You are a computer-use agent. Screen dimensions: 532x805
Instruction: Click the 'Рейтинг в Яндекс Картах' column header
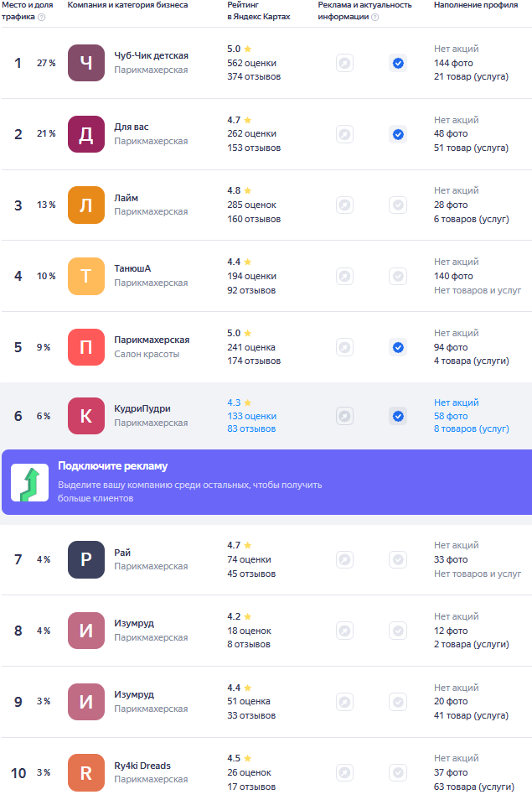(x=258, y=11)
